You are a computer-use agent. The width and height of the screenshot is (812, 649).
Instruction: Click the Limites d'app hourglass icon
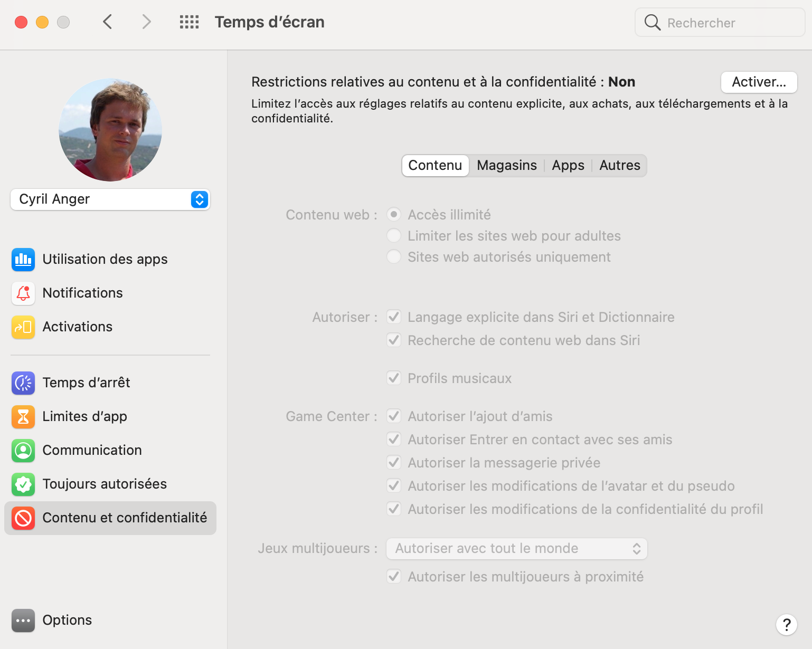coord(23,417)
